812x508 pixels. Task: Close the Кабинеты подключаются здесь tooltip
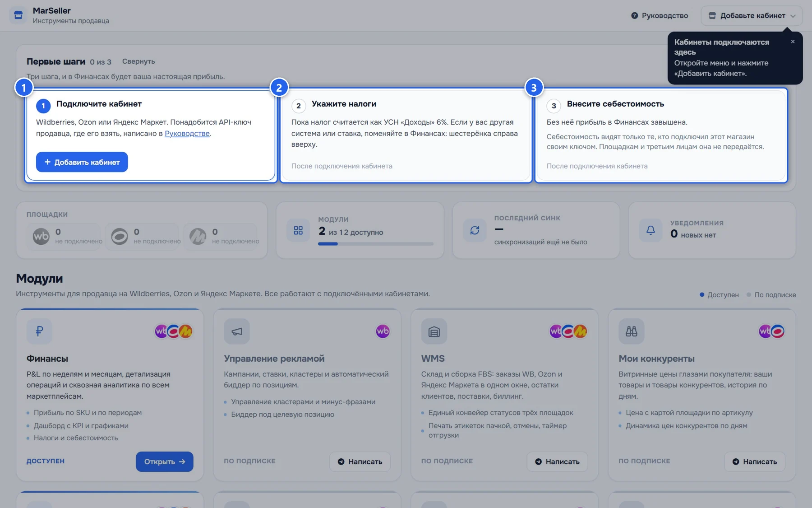point(793,42)
